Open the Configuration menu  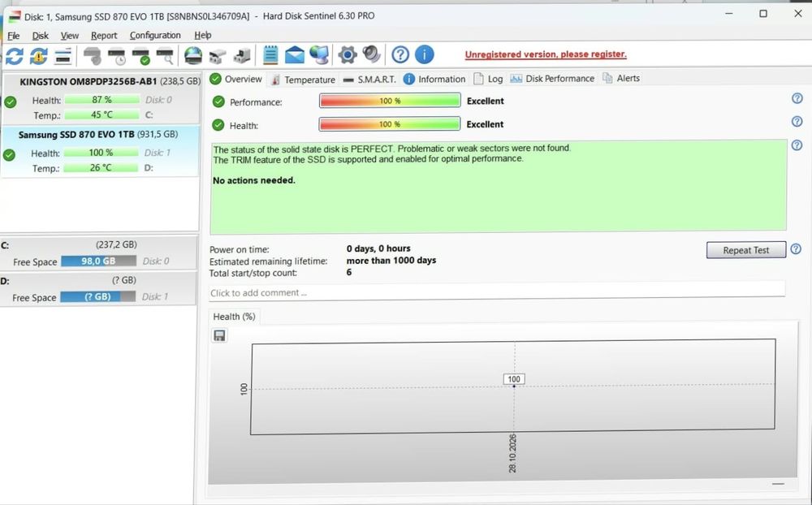pos(155,35)
